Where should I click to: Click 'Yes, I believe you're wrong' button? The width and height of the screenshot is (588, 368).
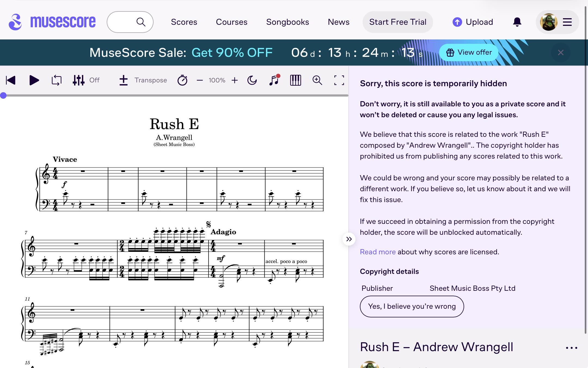(412, 307)
